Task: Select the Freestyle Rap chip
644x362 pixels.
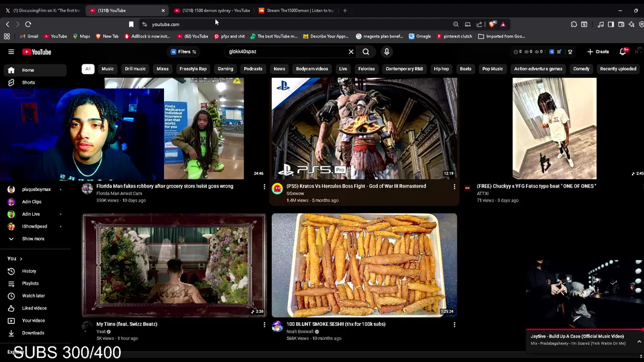Action: click(x=193, y=69)
